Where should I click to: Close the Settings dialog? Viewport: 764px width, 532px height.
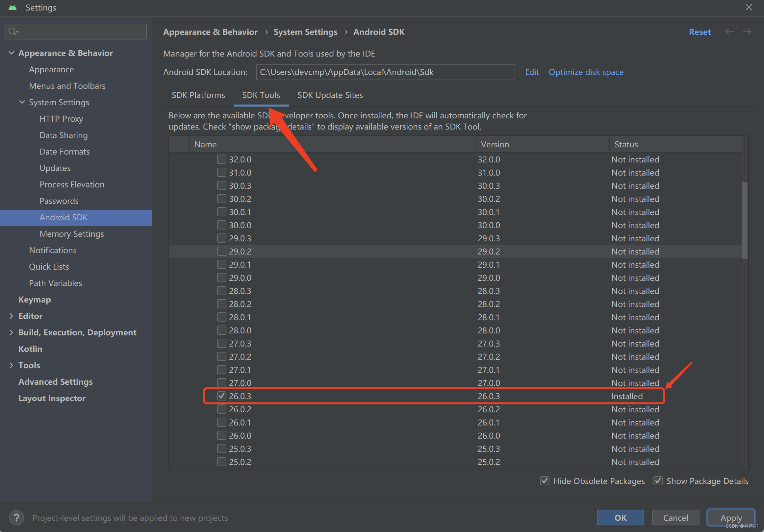tap(749, 7)
